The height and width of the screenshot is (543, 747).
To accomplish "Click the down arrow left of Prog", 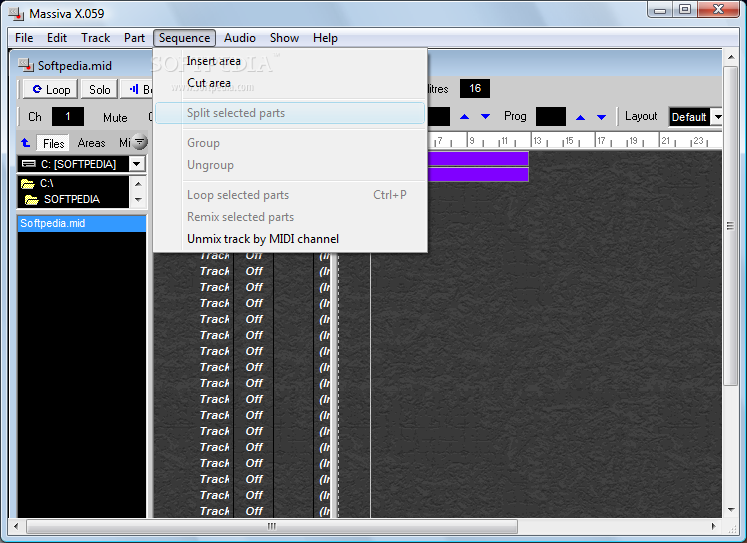I will (x=485, y=117).
